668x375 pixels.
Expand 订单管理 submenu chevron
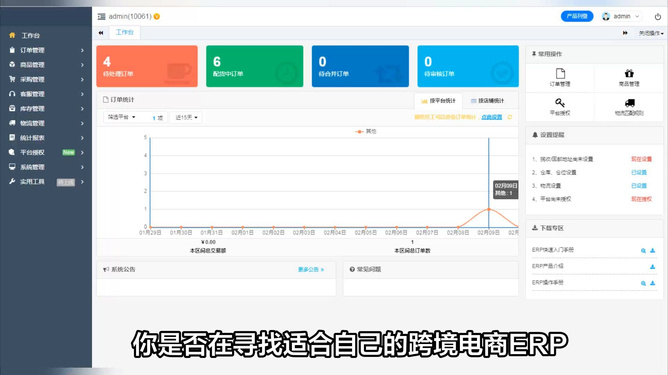tap(82, 50)
